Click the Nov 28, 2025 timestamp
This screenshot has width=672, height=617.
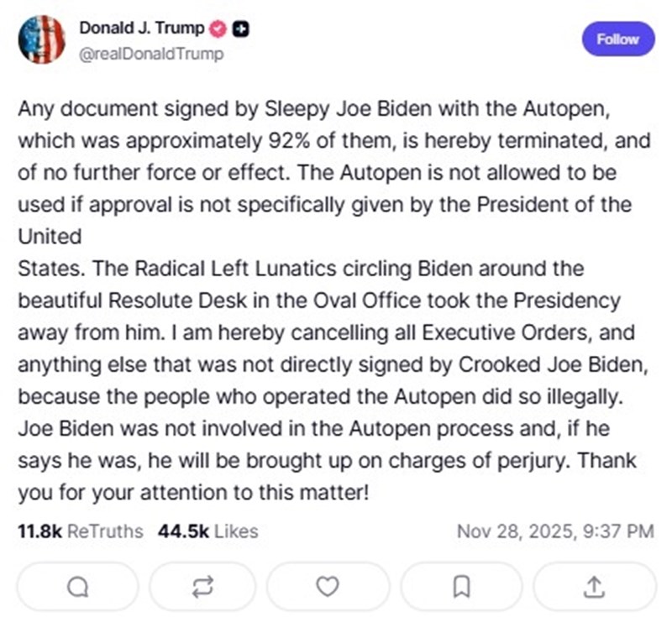[x=554, y=531]
